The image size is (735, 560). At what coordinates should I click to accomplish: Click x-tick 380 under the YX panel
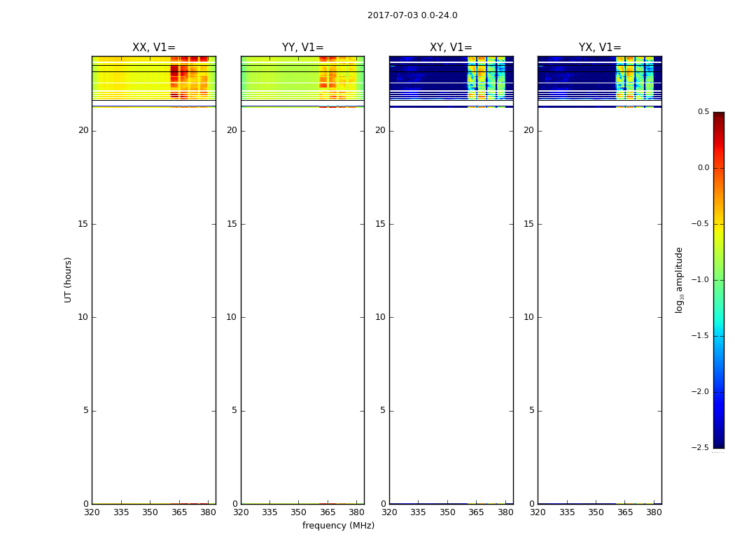pyautogui.click(x=654, y=512)
